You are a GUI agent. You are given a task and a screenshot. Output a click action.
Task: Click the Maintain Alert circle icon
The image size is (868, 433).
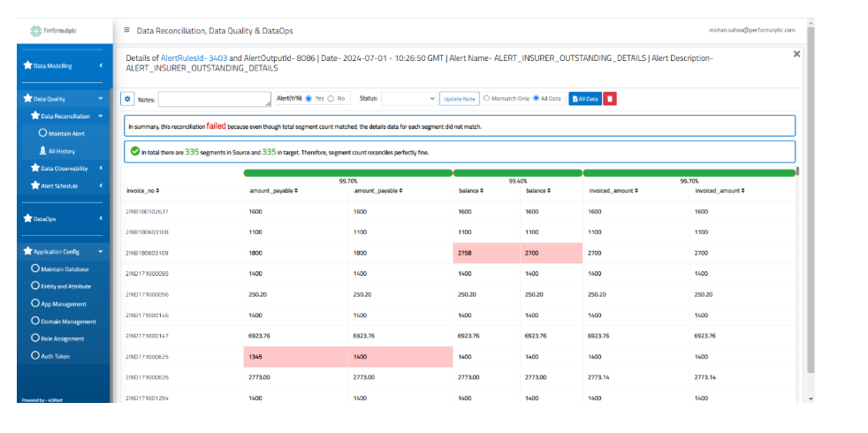(x=42, y=133)
